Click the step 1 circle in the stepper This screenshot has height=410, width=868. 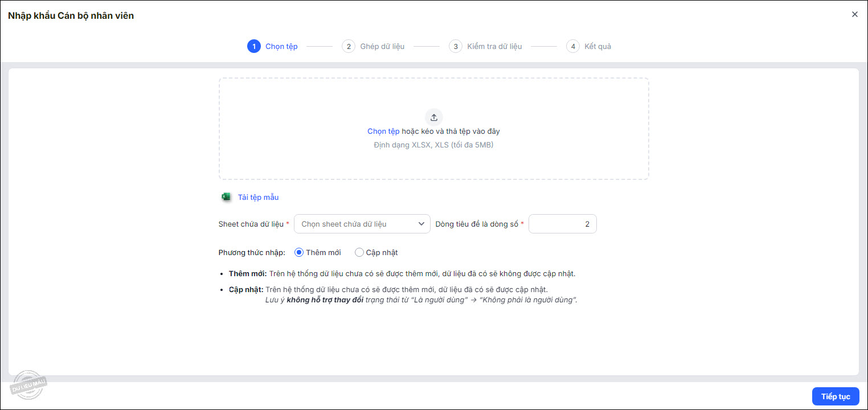coord(253,46)
